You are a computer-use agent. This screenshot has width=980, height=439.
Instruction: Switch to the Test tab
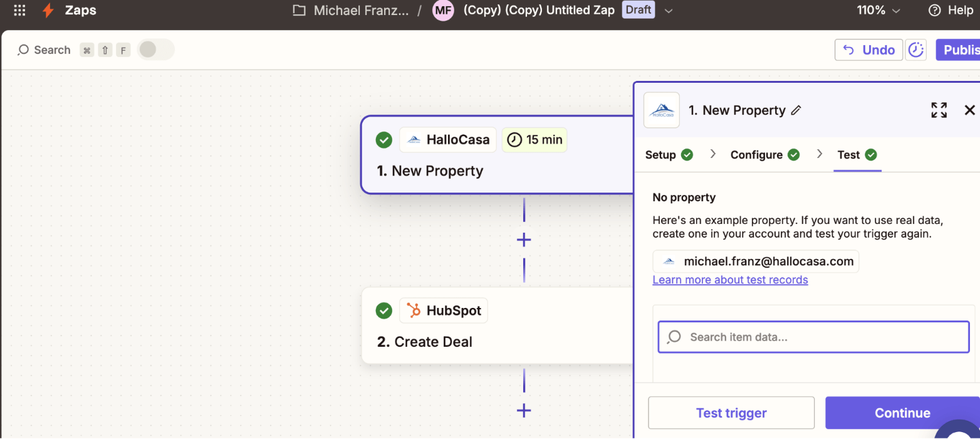857,155
